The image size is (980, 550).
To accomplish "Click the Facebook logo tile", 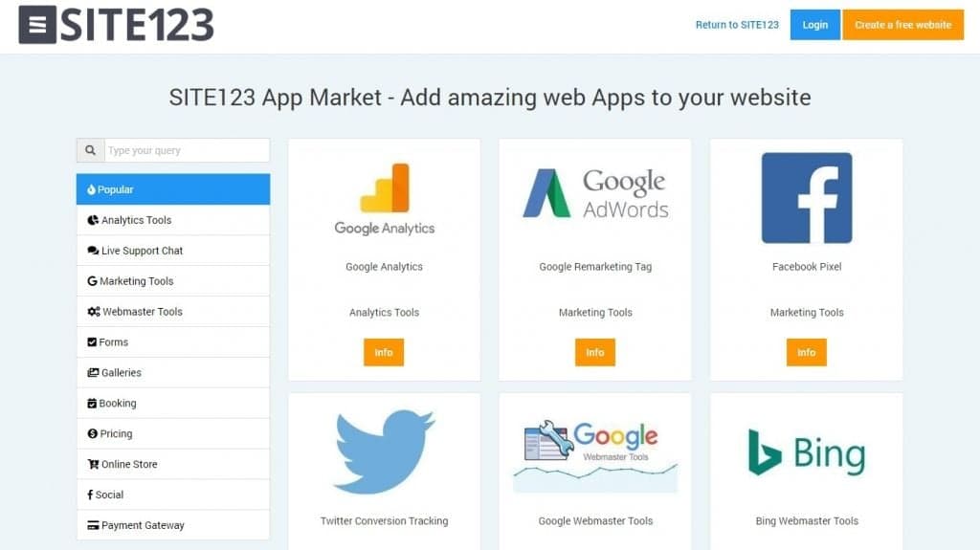I will tap(806, 198).
